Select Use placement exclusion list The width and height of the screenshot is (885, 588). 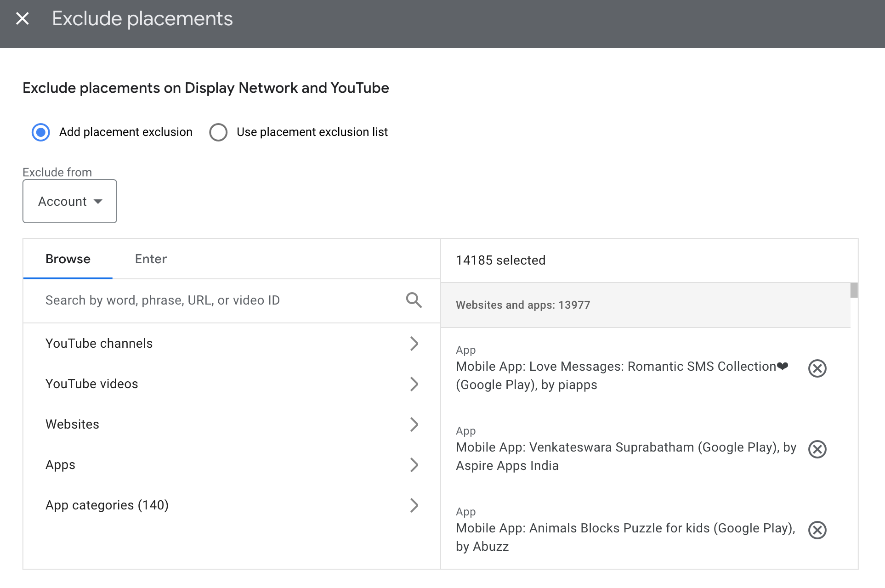[x=218, y=132]
